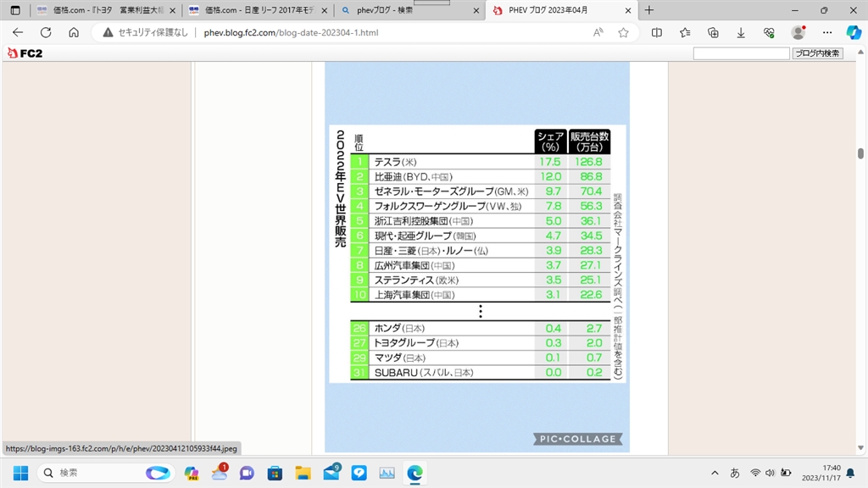Add this page to favorites with star
Image resolution: width=868 pixels, height=488 pixels.
(623, 33)
